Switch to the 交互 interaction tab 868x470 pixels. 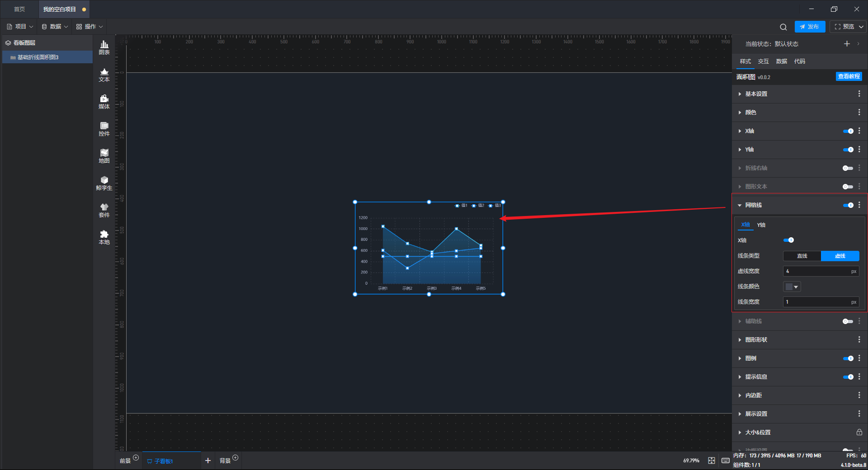pos(763,61)
